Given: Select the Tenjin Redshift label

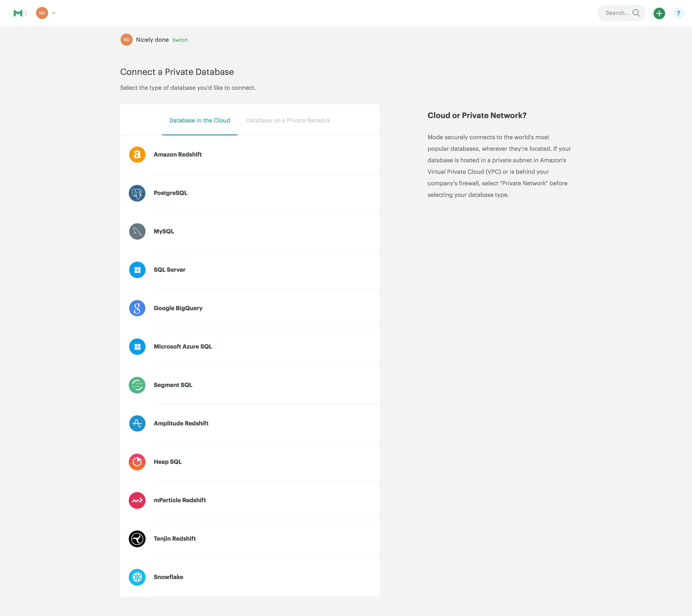Looking at the screenshot, I should (175, 538).
